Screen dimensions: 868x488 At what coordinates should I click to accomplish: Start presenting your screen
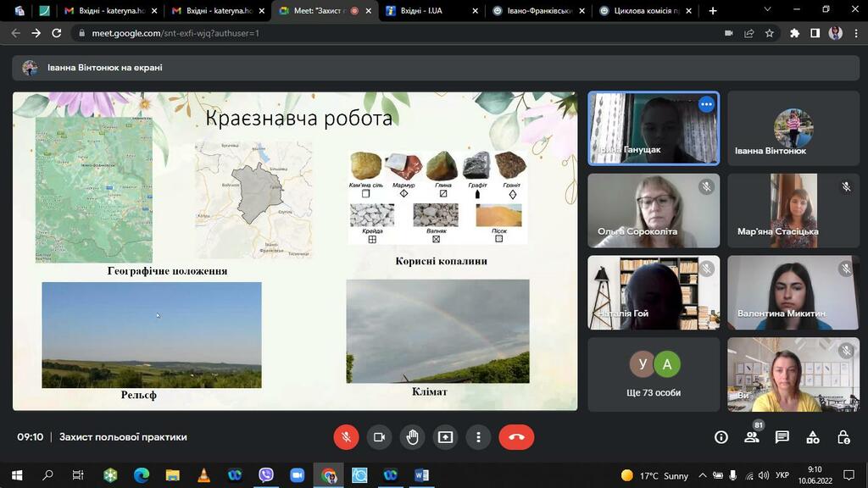pyautogui.click(x=446, y=437)
